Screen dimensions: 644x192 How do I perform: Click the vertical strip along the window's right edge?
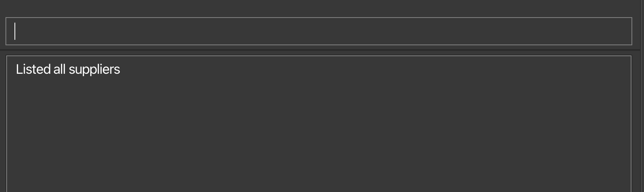(642, 96)
